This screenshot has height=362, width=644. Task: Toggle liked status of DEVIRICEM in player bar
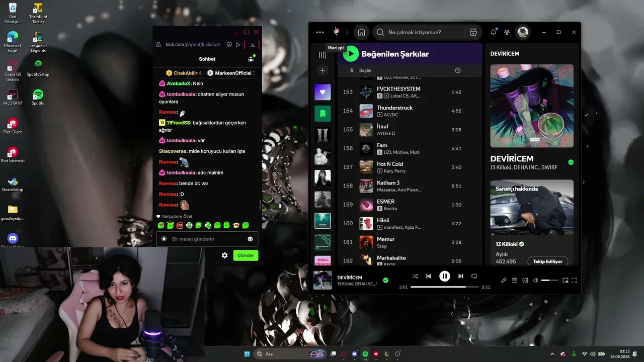click(x=385, y=280)
